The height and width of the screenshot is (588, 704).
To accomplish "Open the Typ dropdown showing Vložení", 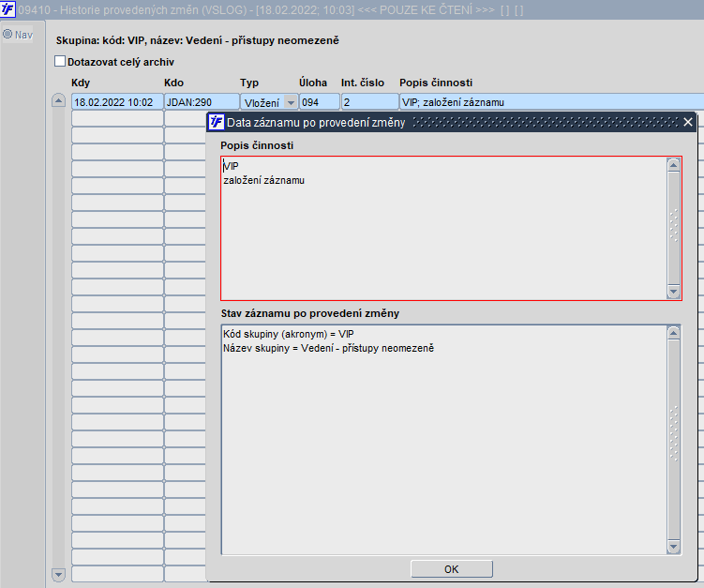I will [x=291, y=102].
